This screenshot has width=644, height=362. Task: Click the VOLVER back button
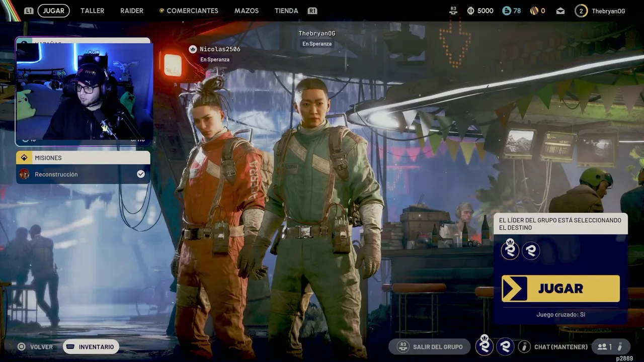[35, 347]
